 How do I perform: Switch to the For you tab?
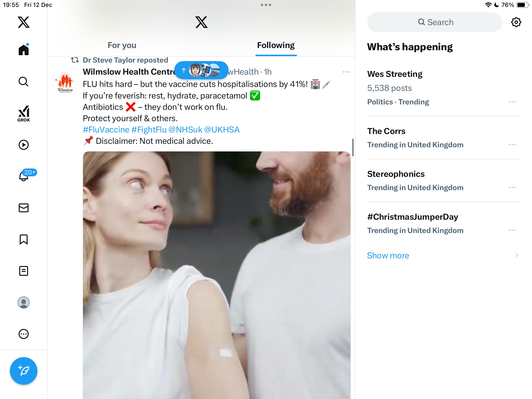pyautogui.click(x=122, y=45)
